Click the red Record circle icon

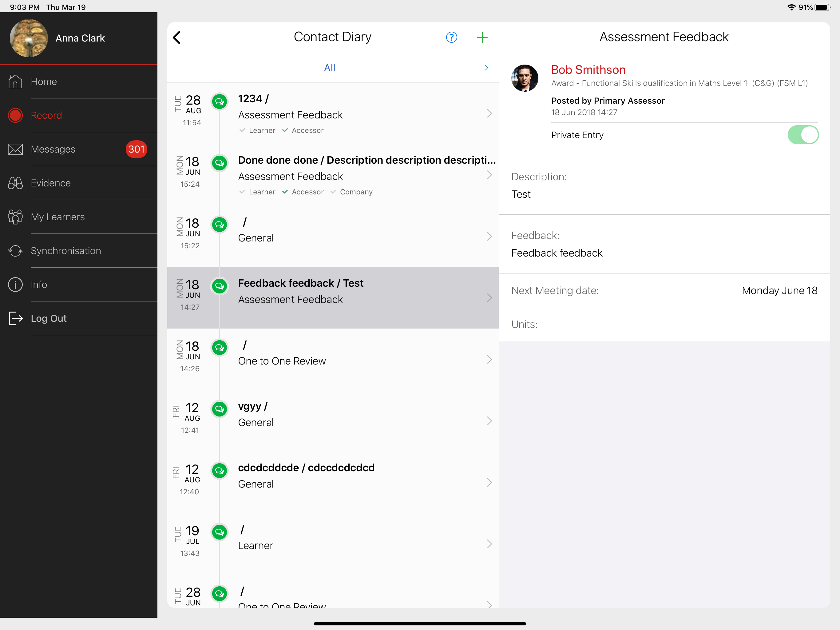(x=15, y=115)
